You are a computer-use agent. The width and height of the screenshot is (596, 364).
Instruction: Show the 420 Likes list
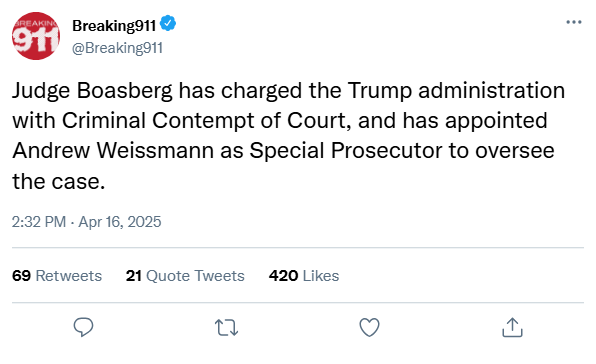304,275
